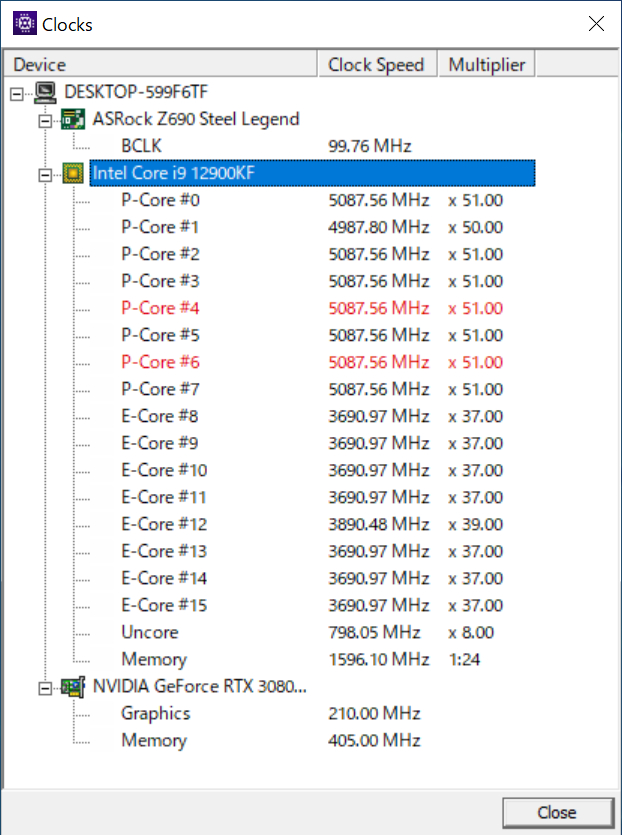Click the 1:24 memory ratio
Viewport: 622px width, 835px height.
464,660
